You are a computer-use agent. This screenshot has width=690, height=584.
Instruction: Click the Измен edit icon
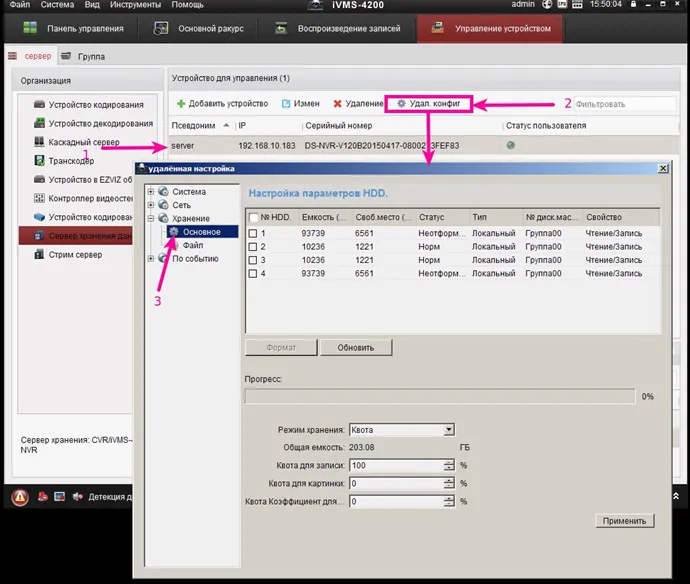point(286,103)
